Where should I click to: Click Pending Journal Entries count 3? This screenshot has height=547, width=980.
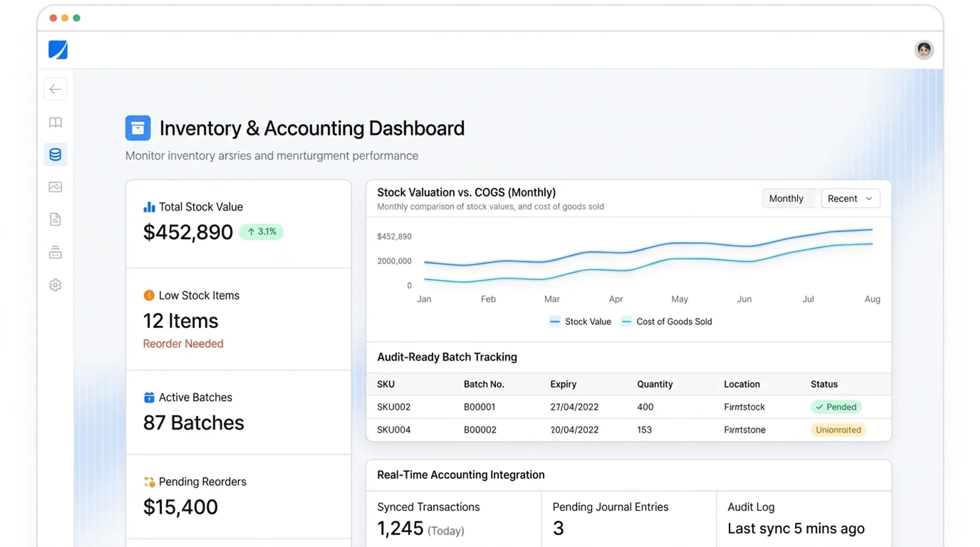click(558, 528)
